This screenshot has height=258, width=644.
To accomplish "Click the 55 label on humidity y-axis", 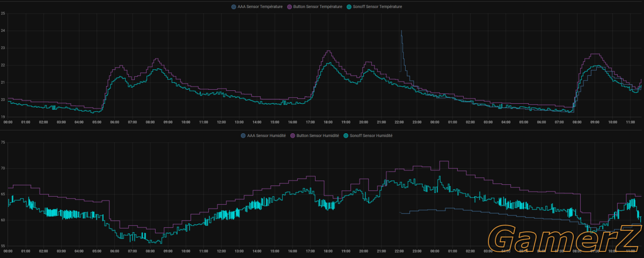I will pyautogui.click(x=3, y=246).
